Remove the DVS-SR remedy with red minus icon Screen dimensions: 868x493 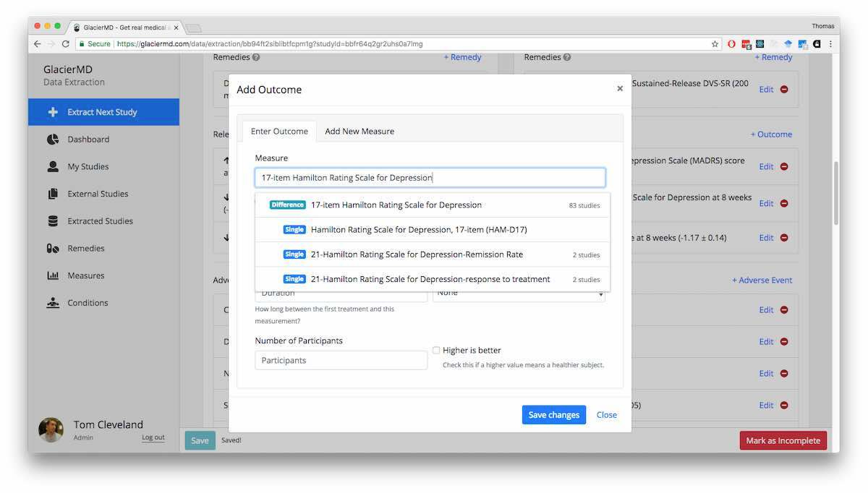click(784, 90)
